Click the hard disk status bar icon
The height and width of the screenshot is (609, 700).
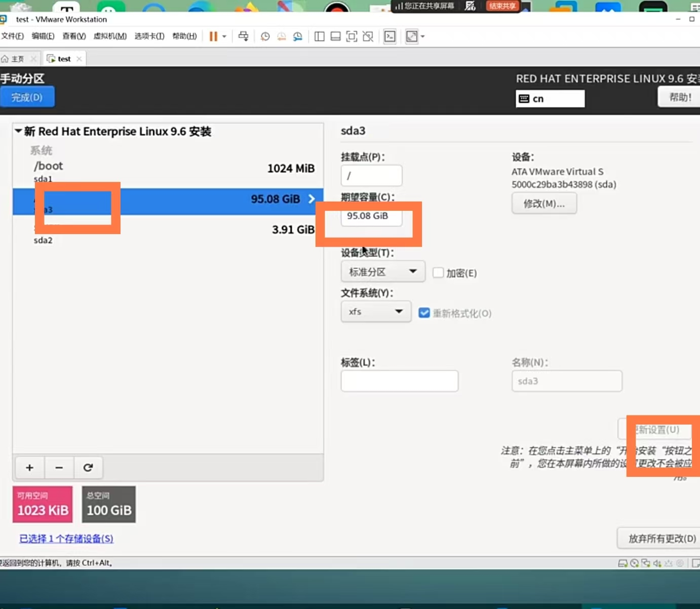tap(623, 563)
